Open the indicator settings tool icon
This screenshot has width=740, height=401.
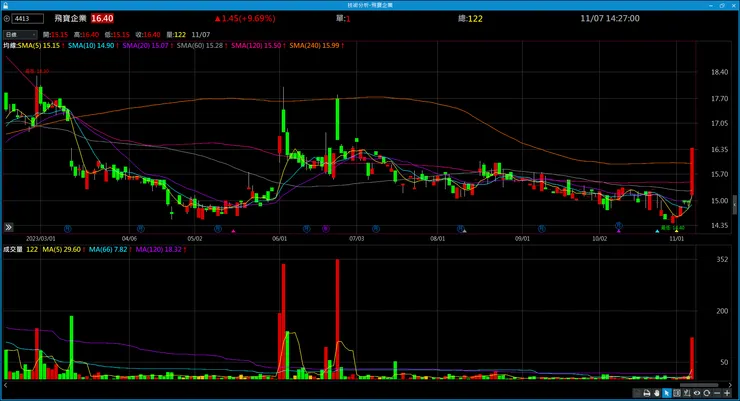(687, 393)
